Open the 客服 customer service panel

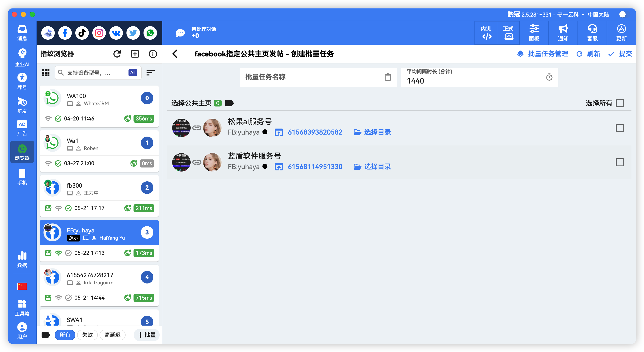[x=592, y=33]
